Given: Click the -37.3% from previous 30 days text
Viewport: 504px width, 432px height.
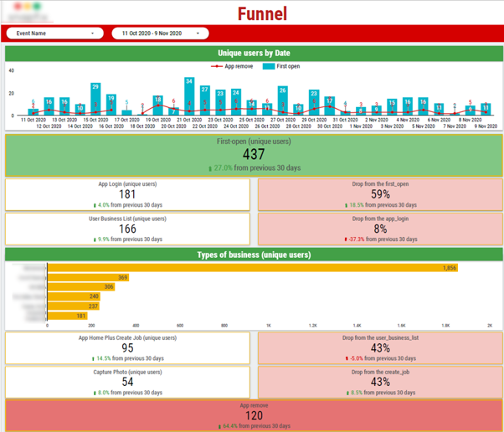Looking at the screenshot, I should click(x=383, y=239).
